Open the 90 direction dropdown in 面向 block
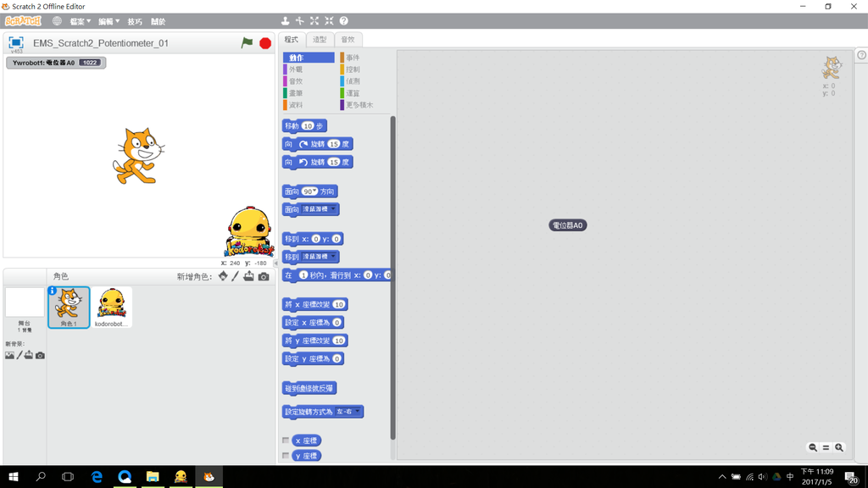 [314, 191]
